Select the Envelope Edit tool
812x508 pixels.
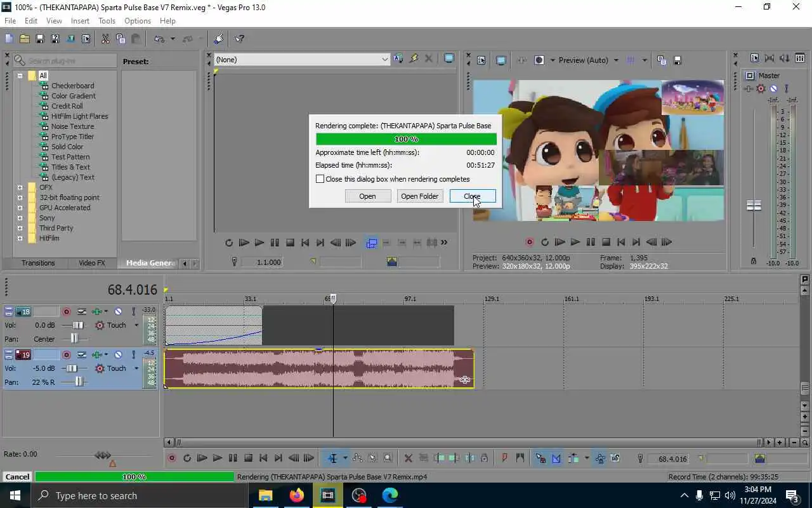(x=357, y=458)
